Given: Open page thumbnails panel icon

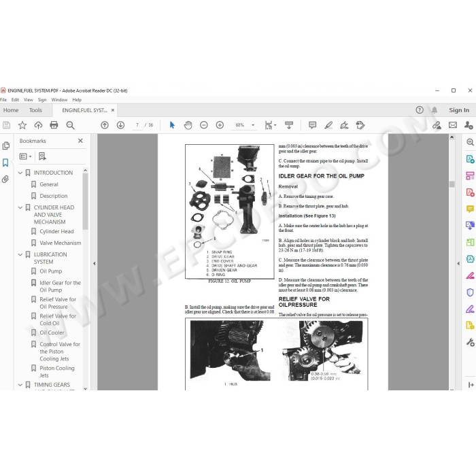Looking at the screenshot, I should pyautogui.click(x=5, y=146).
